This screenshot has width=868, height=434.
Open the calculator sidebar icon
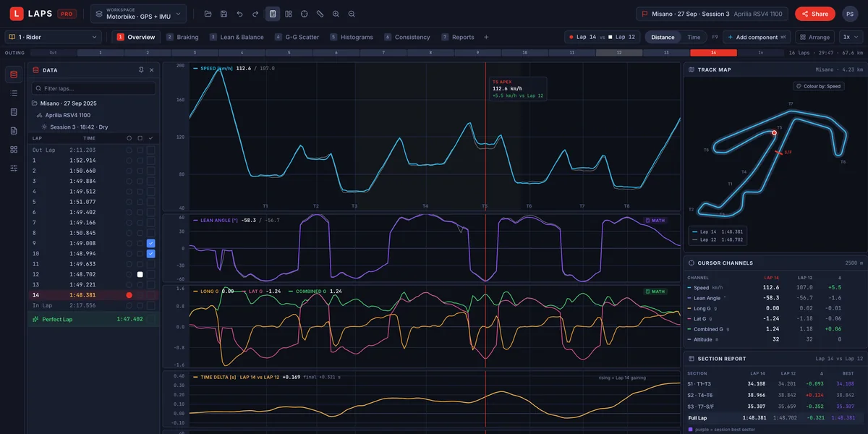tap(14, 112)
